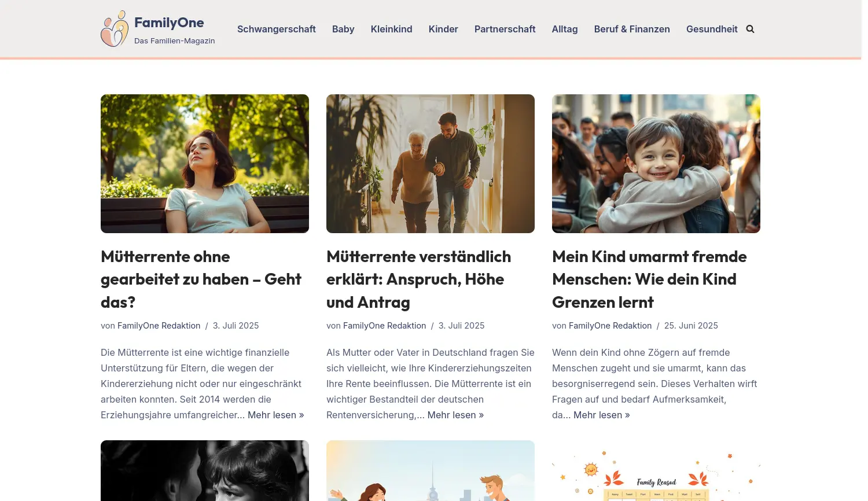
Task: Open the smiling hugging boy thumbnail
Action: pyautogui.click(x=656, y=164)
